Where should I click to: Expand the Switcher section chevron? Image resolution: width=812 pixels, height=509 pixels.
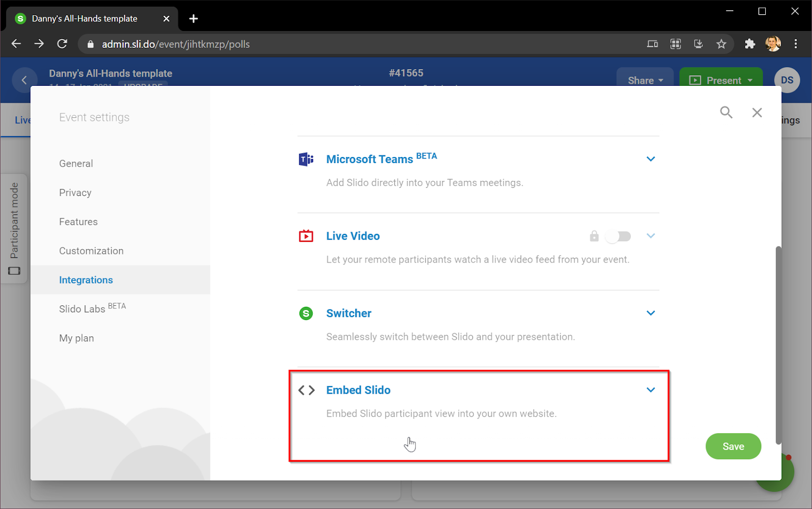pos(651,313)
